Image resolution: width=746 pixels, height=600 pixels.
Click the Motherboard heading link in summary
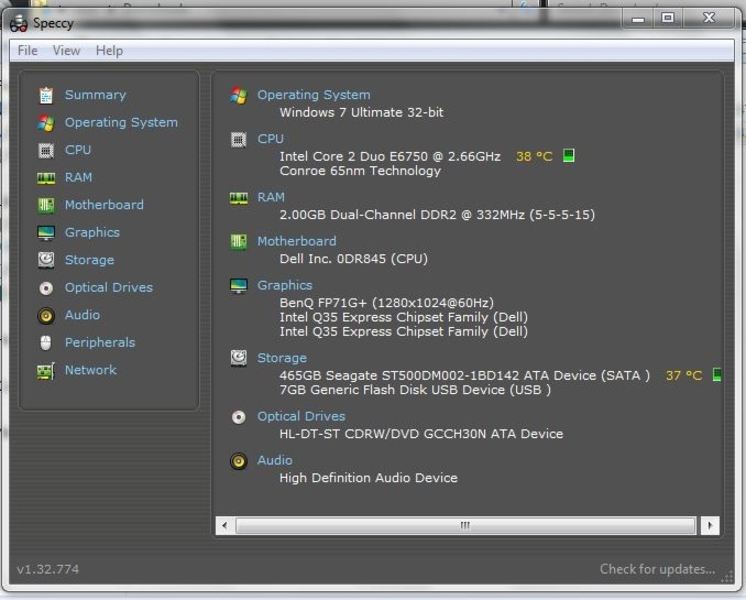pyautogui.click(x=297, y=241)
